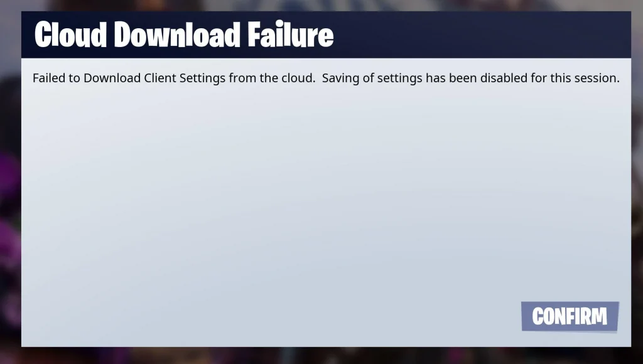This screenshot has height=364, width=643.
Task: Click the dark blurred background below the dialog
Action: tap(321, 356)
